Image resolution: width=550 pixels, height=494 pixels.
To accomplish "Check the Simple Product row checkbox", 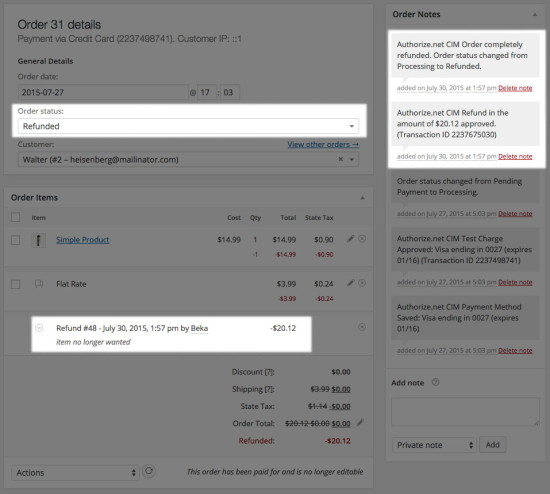I will tap(15, 240).
